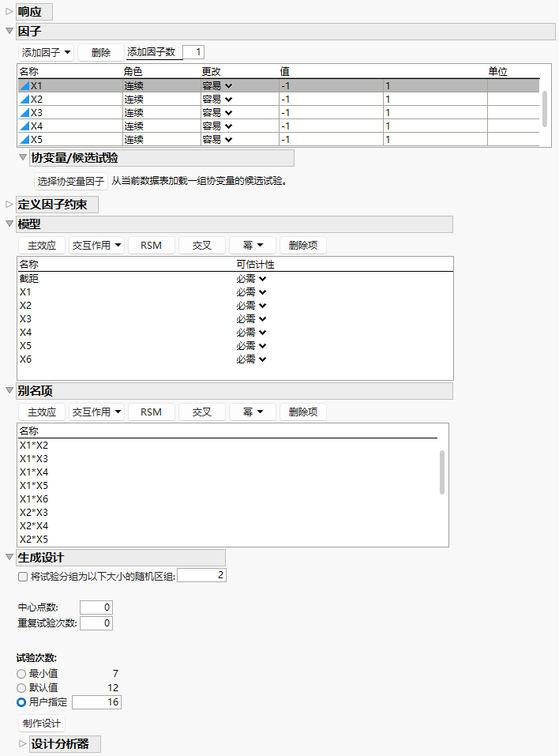Click the 重复试验次数 input field
The image size is (559, 756).
(96, 623)
